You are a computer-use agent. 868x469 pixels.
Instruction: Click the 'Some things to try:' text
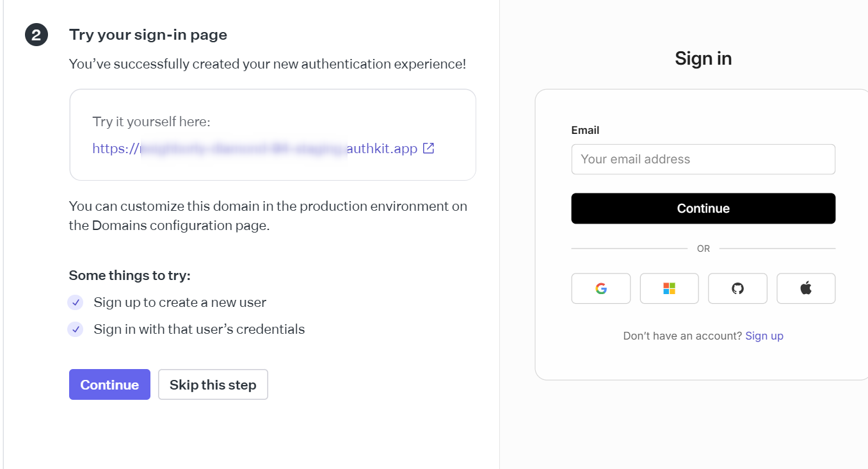(130, 276)
